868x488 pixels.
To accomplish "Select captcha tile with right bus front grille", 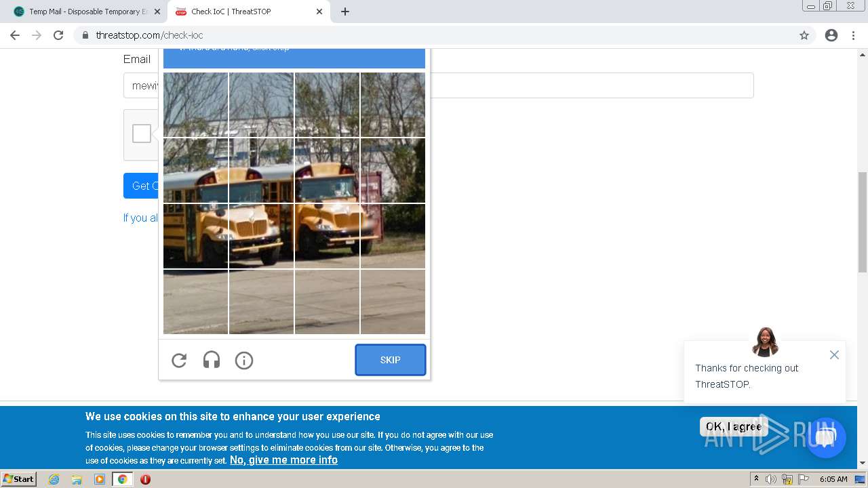I will (327, 236).
